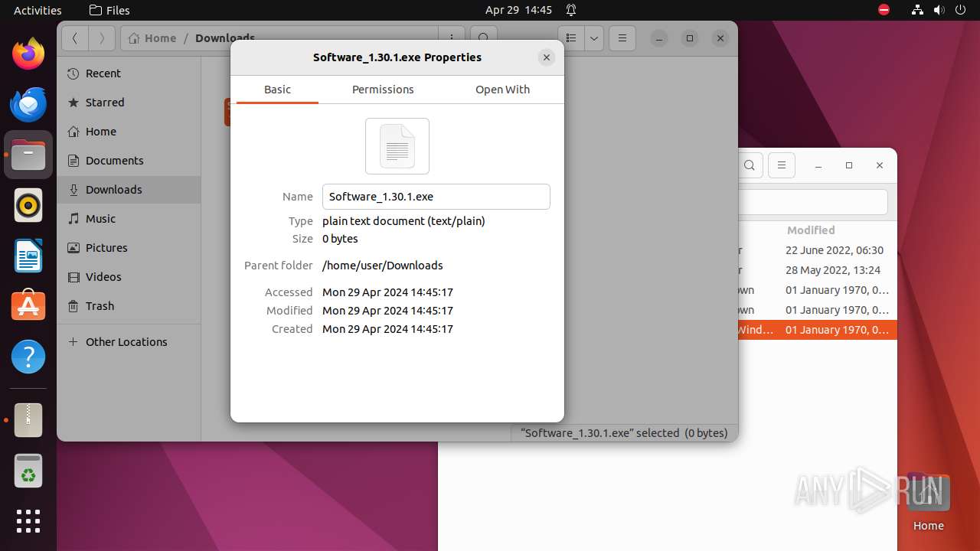
Task: Open Files app menu in top bar
Action: [109, 10]
